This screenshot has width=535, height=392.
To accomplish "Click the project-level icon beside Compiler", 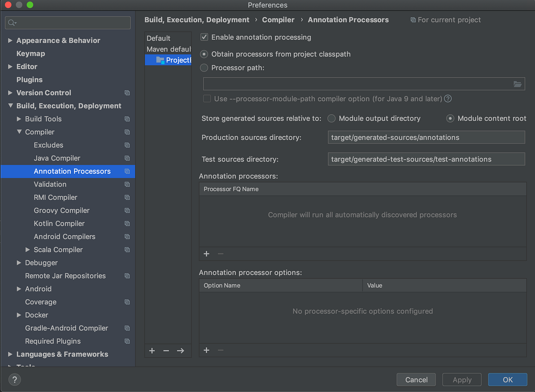I will (x=127, y=132).
